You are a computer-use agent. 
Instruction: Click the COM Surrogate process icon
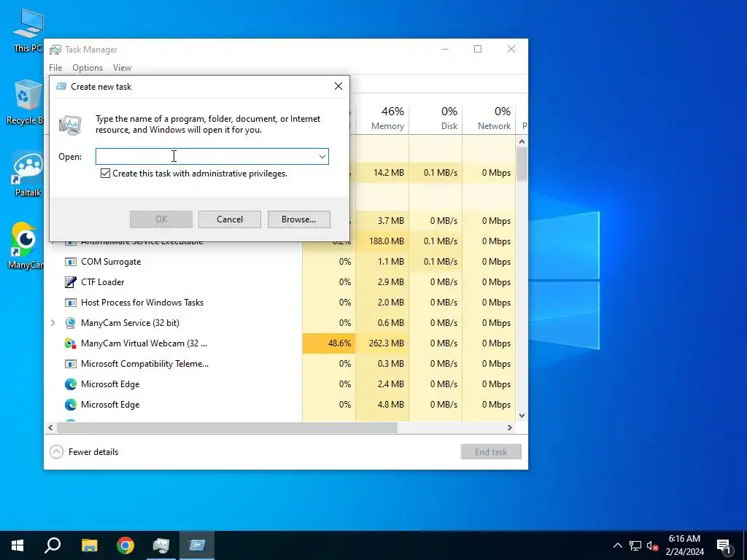coord(71,262)
